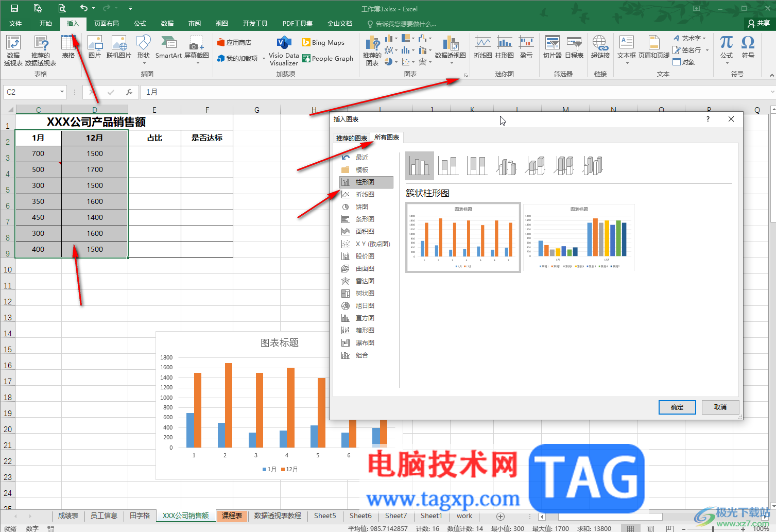
Task: Switch to the Formulas ribbon tab
Action: pyautogui.click(x=140, y=23)
